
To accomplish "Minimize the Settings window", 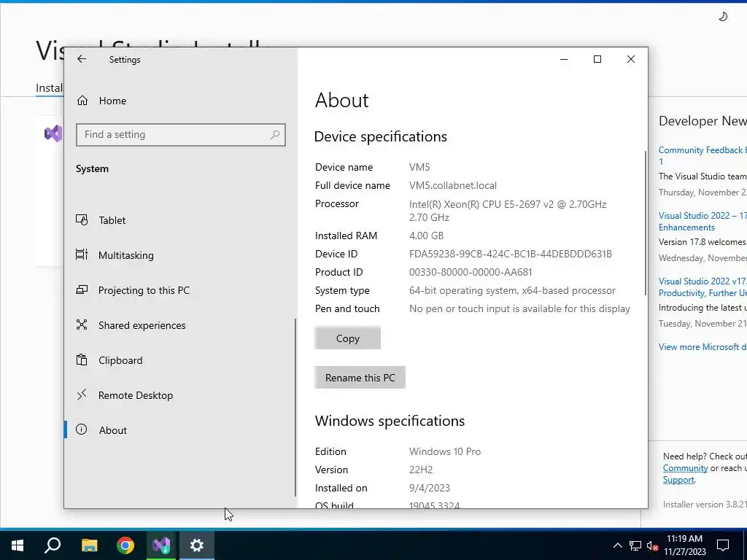I will point(564,59).
